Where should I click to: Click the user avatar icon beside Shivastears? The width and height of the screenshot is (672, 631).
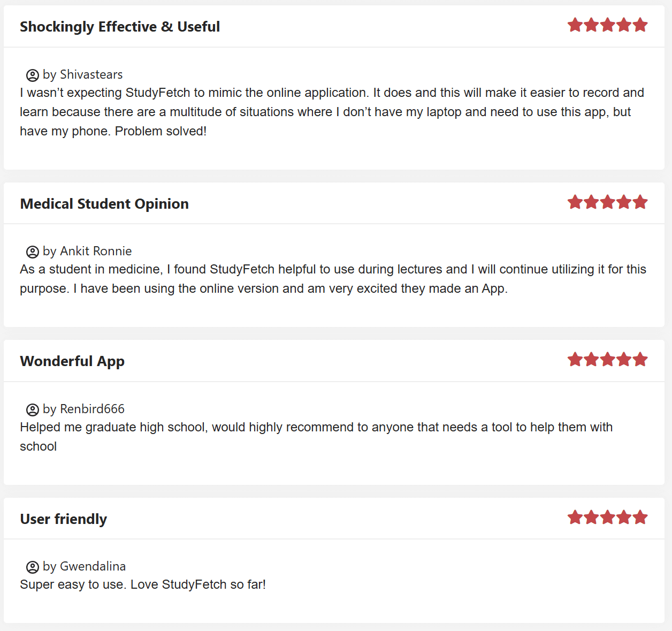pyautogui.click(x=33, y=75)
